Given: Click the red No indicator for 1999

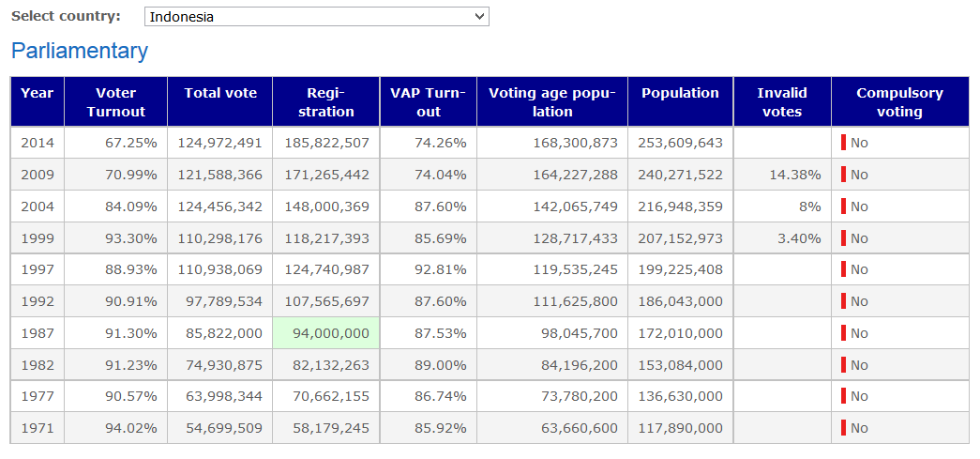Looking at the screenshot, I should tap(843, 238).
